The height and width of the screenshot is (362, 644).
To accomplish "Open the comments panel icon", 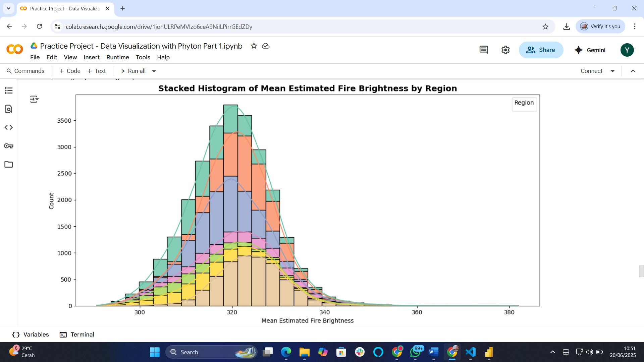I will 483,50.
